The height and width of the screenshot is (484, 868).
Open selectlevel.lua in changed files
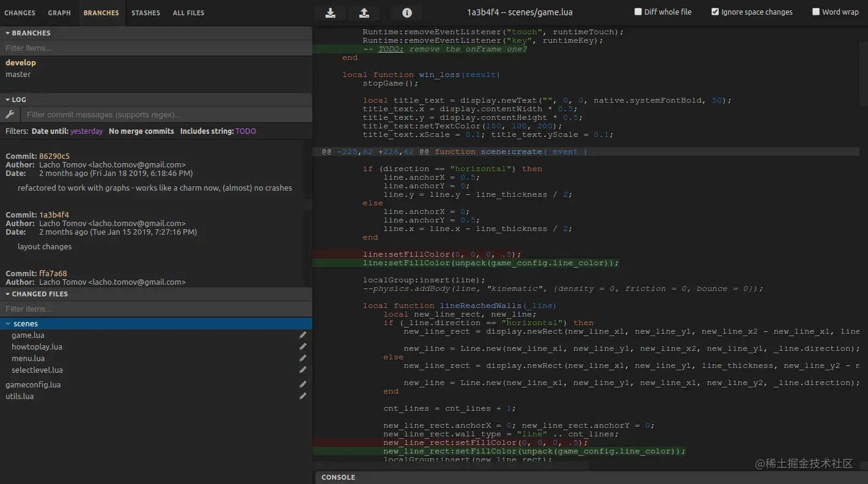pos(37,370)
